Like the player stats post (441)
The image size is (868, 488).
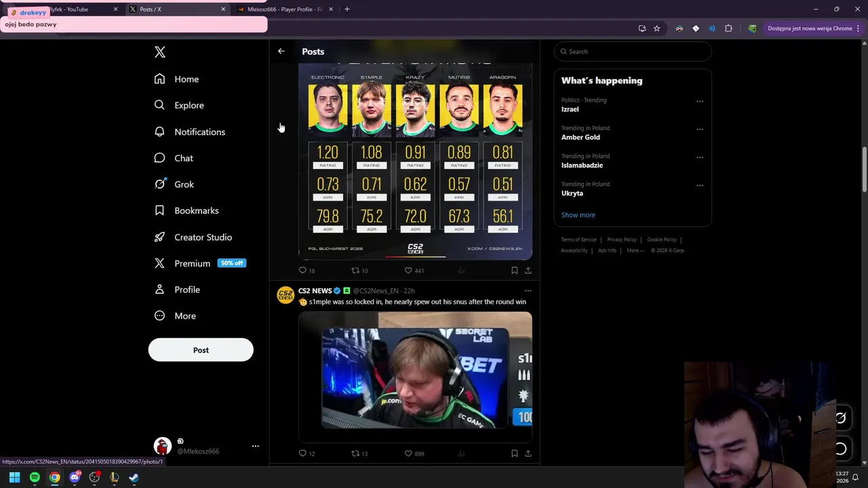414,270
